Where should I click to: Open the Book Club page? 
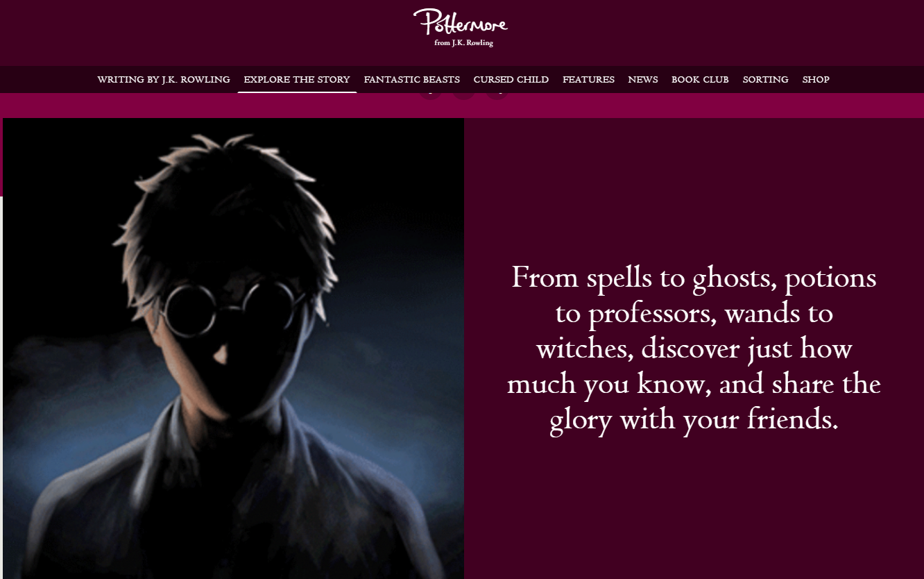[x=700, y=80]
